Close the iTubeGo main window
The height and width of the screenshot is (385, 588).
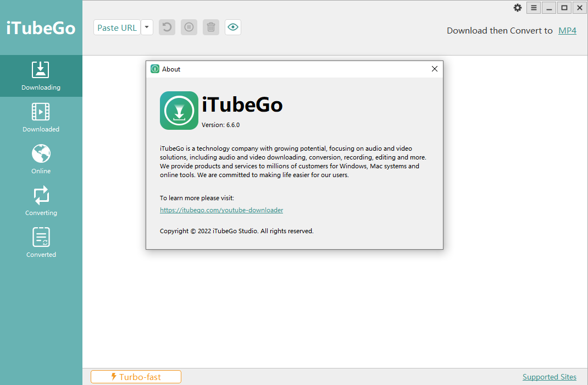coord(579,8)
